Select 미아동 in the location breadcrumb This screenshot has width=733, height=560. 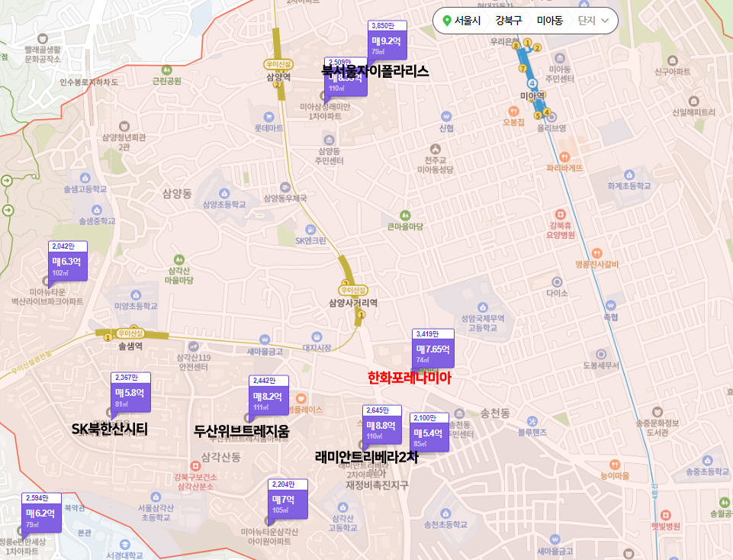[x=550, y=21]
